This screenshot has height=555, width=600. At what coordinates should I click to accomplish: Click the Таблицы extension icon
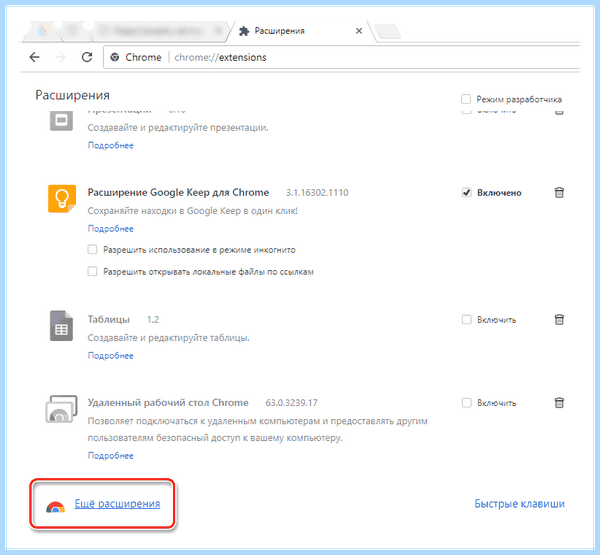pyautogui.click(x=61, y=326)
